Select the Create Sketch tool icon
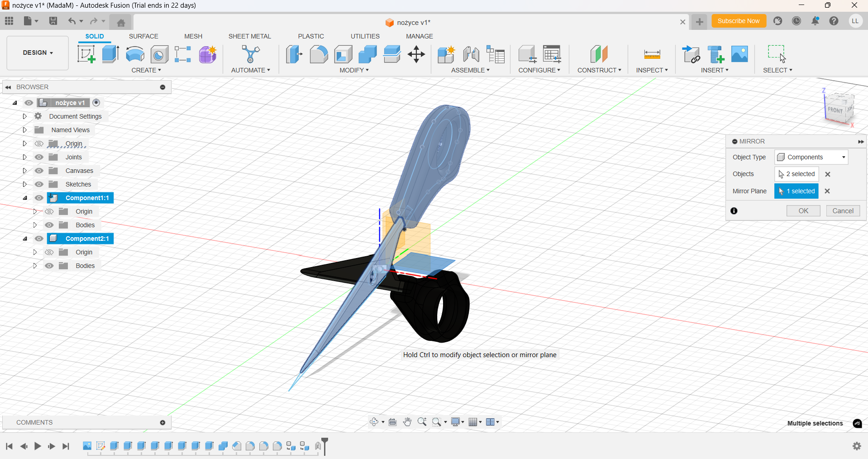 point(86,54)
